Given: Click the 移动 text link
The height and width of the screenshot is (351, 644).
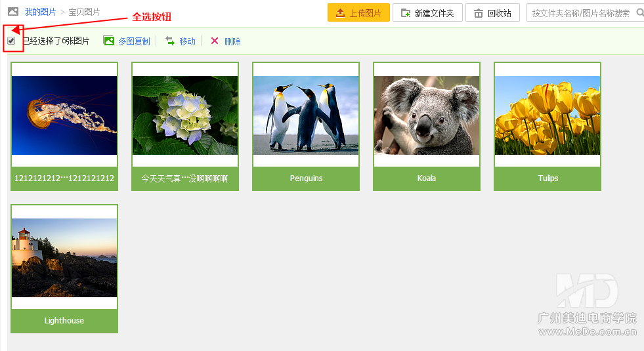Looking at the screenshot, I should coord(188,41).
